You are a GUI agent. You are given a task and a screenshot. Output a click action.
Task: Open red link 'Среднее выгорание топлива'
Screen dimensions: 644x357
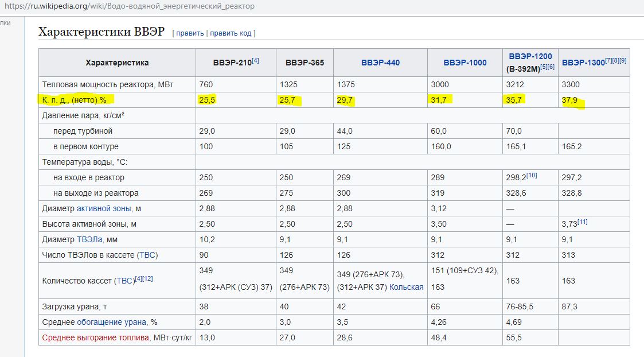click(95, 337)
